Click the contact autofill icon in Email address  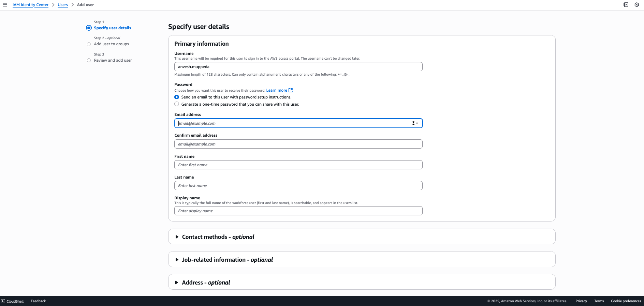pos(414,123)
